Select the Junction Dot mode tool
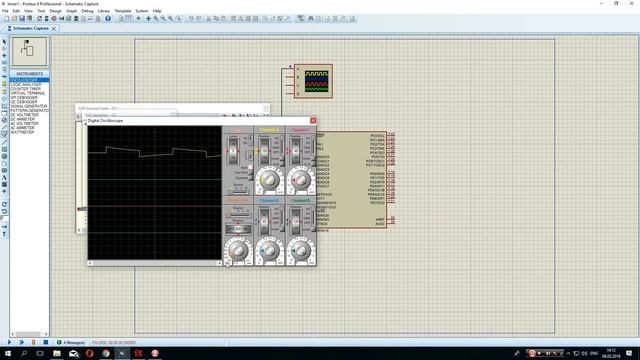The height and width of the screenshot is (360, 640). click(4, 56)
